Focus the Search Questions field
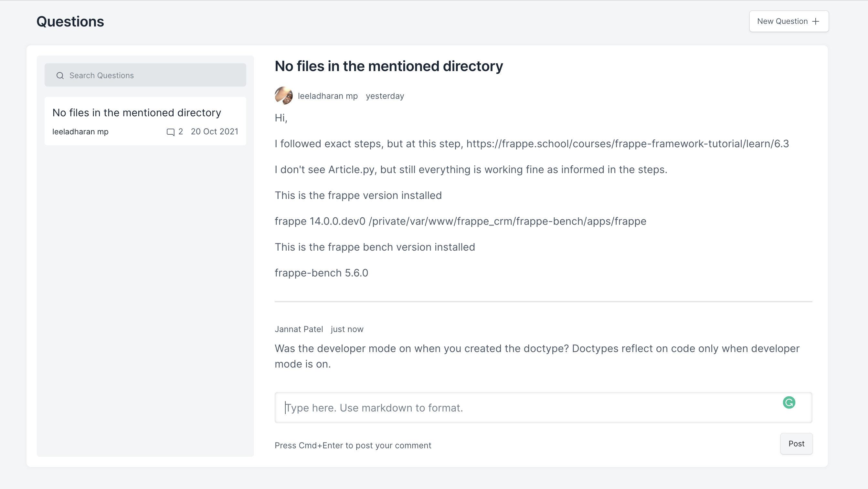The image size is (868, 489). point(155,75)
